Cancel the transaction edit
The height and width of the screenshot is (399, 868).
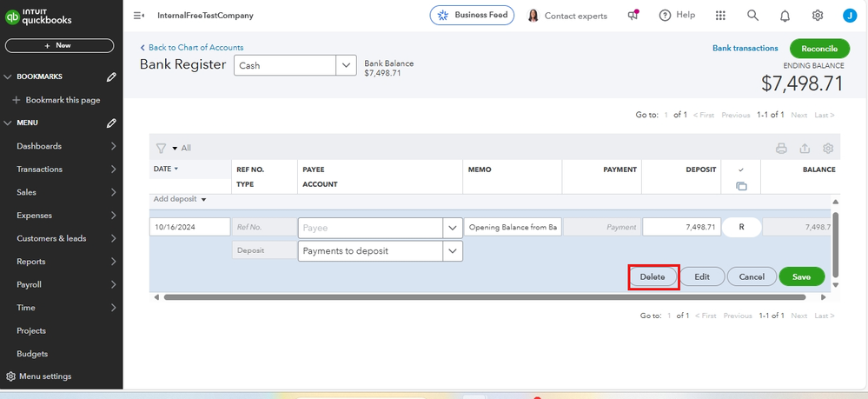752,276
